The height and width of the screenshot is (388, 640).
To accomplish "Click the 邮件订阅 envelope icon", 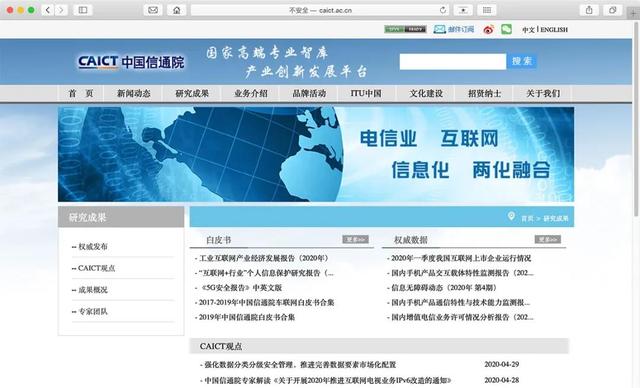I will 439,29.
